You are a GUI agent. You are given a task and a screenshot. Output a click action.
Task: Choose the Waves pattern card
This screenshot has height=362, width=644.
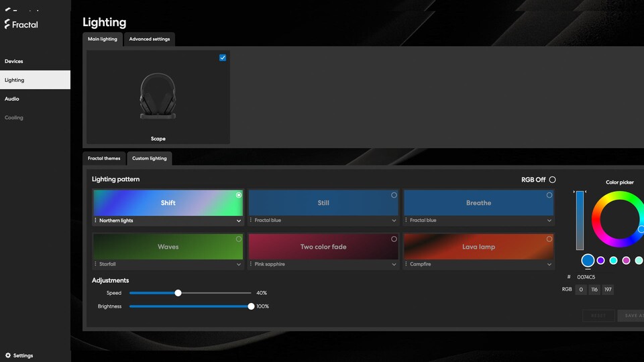pyautogui.click(x=168, y=247)
